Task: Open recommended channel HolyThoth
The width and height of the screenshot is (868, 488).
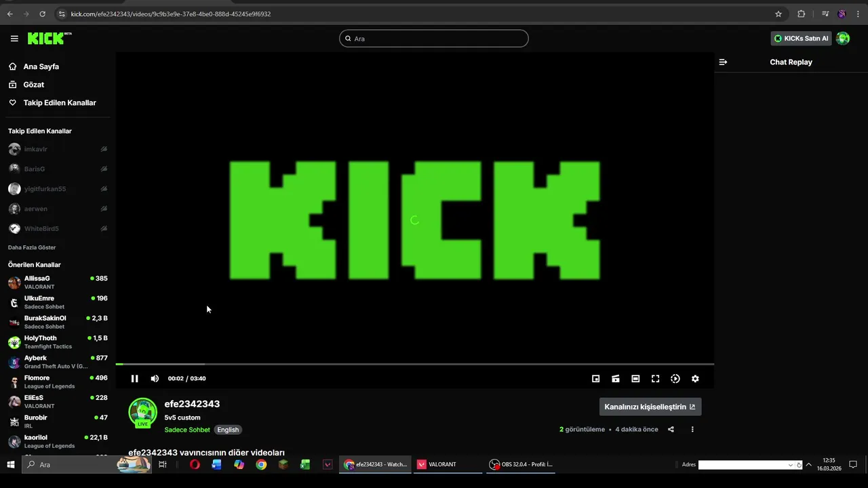Action: 58,342
